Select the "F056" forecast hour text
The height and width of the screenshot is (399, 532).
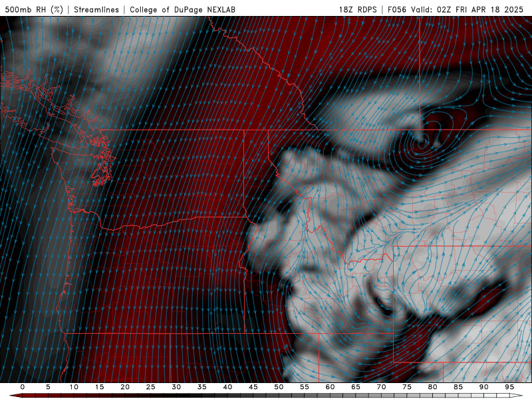(x=396, y=9)
